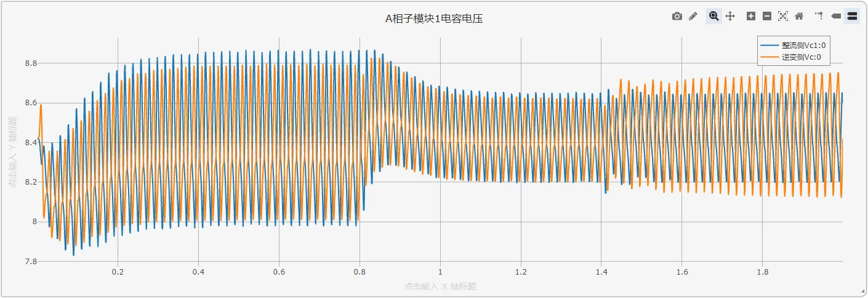The height and width of the screenshot is (298, 868).
Task: Click x-axis tick label 0.4
Action: (x=198, y=272)
